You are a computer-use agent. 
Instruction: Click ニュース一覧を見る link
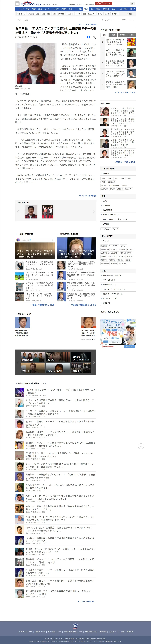coord(87,601)
